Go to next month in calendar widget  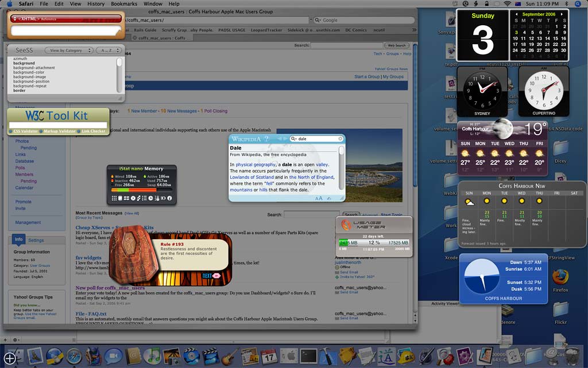[x=561, y=14]
